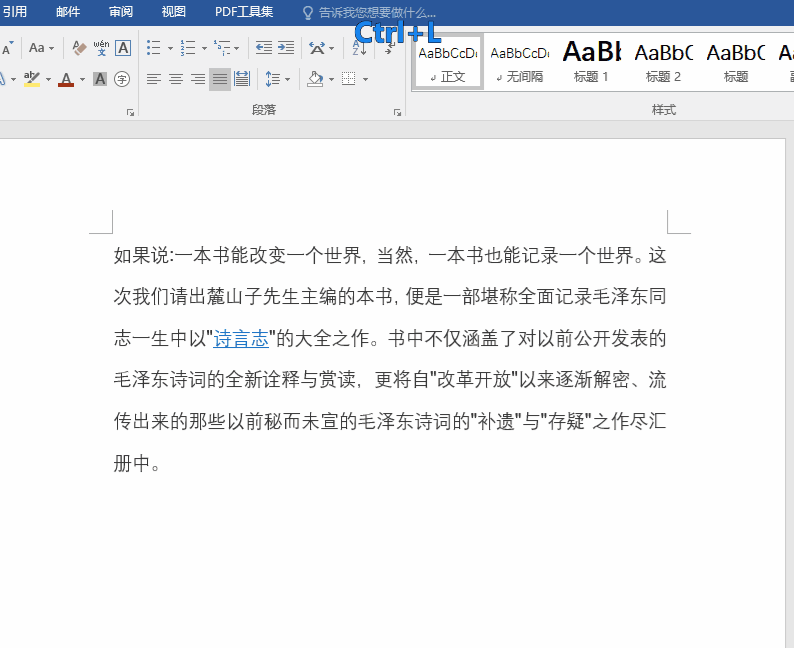This screenshot has height=648, width=794.
Task: Click the character border icon
Action: click(x=123, y=47)
